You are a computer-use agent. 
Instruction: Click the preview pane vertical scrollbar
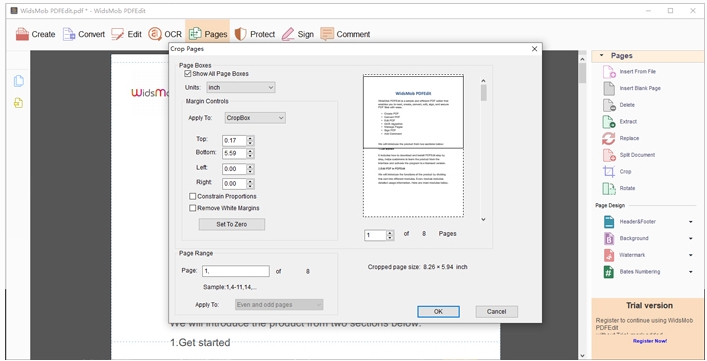coord(483,150)
